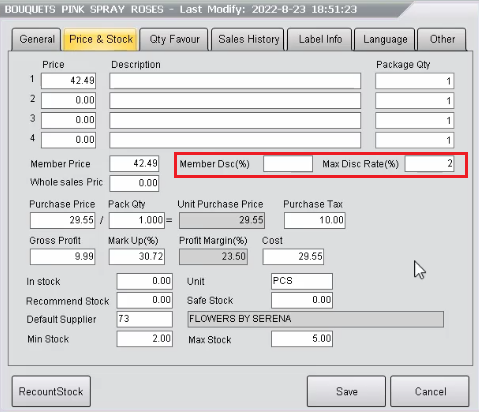Image resolution: width=479 pixels, height=412 pixels.
Task: Click the In stock field
Action: pos(145,281)
